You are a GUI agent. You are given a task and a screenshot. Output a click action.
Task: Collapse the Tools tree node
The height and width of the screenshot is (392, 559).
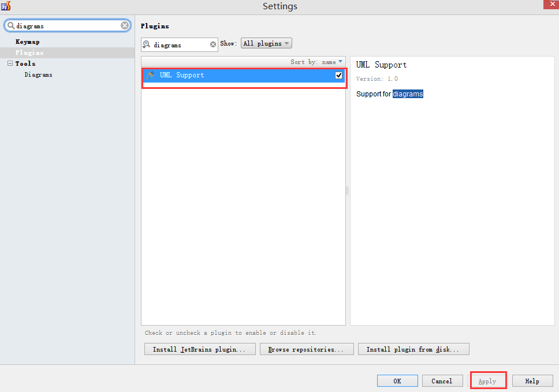point(10,64)
